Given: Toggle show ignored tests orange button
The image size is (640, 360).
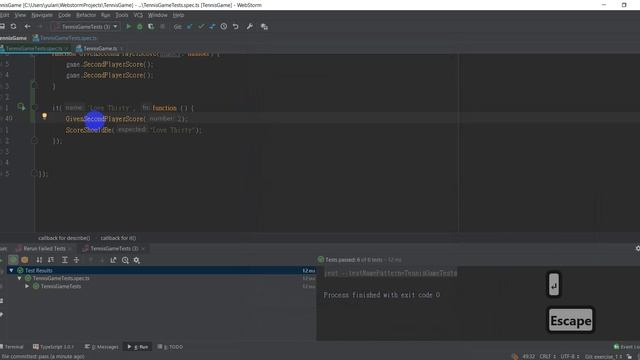Looking at the screenshot, I should (25, 260).
